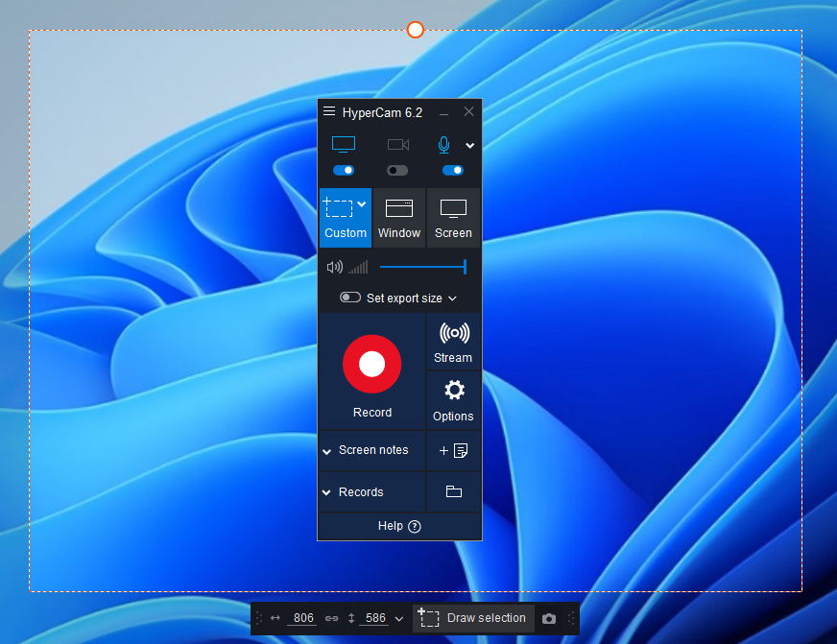Minimize the HyperCam window
The image size is (837, 644).
pyautogui.click(x=443, y=112)
